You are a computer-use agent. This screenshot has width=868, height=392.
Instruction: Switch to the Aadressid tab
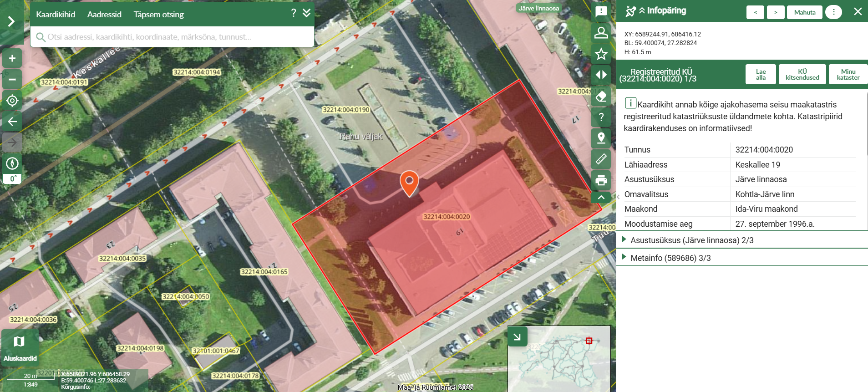(x=104, y=15)
